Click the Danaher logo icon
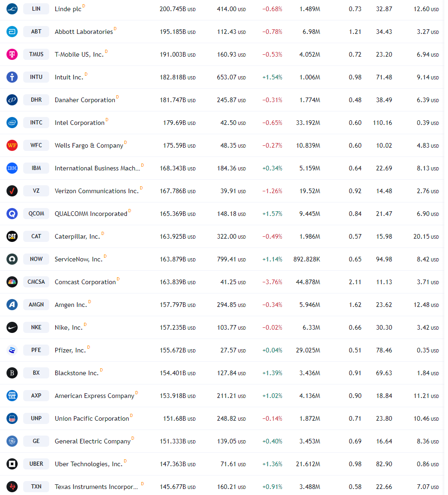Viewport: 448px width, 495px height. click(12, 100)
